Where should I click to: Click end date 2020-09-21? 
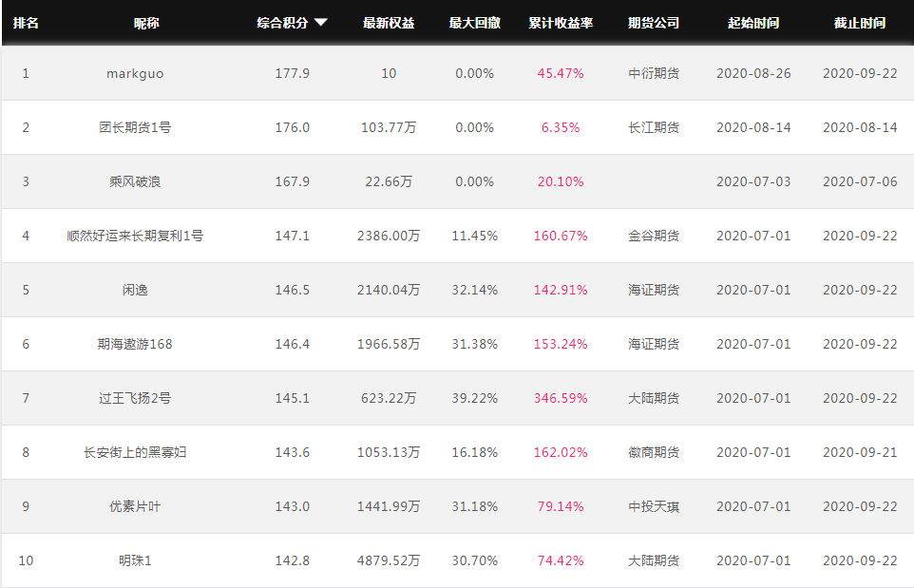(860, 452)
